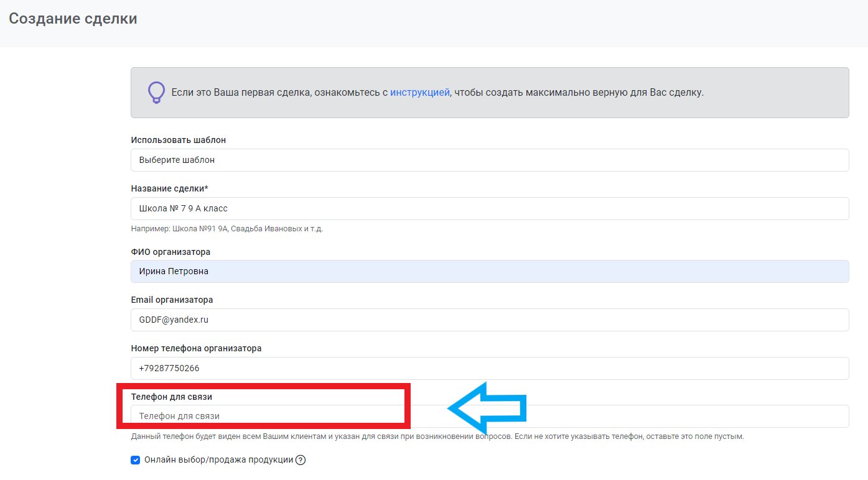This screenshot has width=868, height=480.
Task: Open the Выберите шаблон template dropdown
Action: (x=490, y=160)
